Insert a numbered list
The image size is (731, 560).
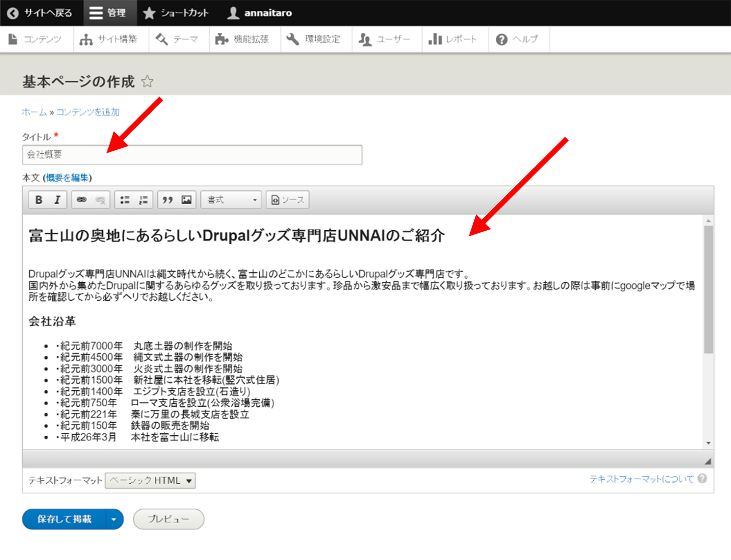tap(143, 200)
